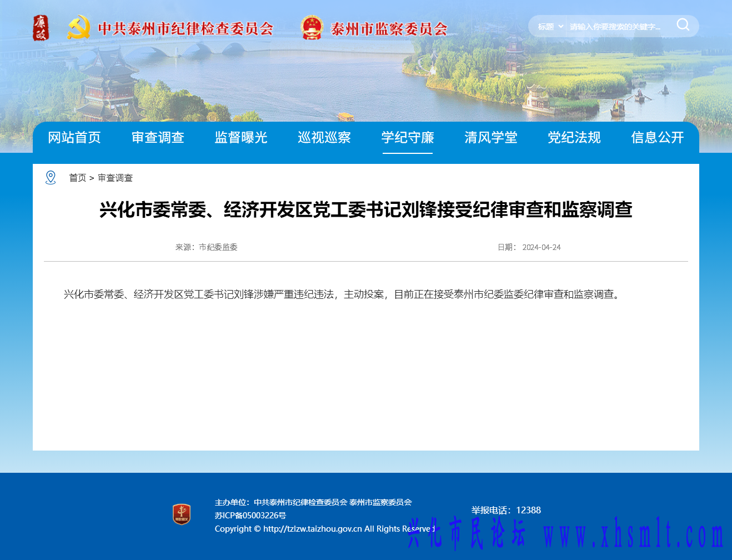Open the 审查调查 navigation item
This screenshot has width=732, height=560.
click(x=158, y=137)
